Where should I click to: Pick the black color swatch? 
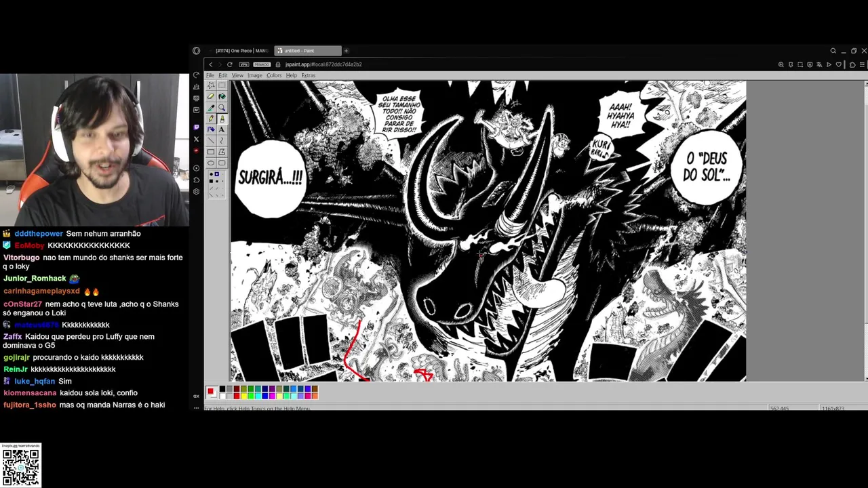coord(222,388)
